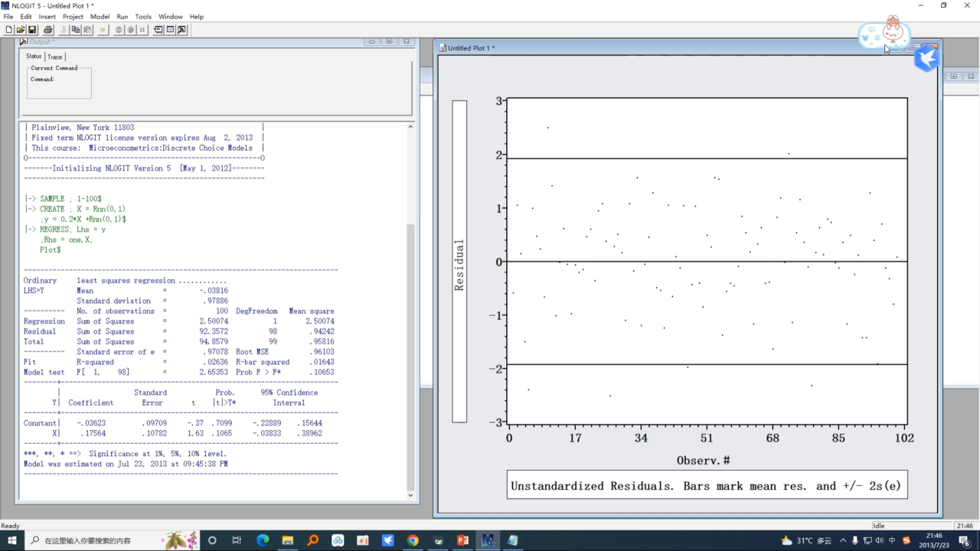
Task: Switch to the Status tab
Action: click(34, 56)
